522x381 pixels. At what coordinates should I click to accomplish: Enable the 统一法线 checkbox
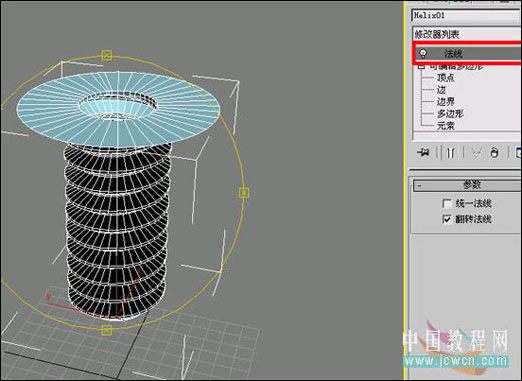point(447,203)
